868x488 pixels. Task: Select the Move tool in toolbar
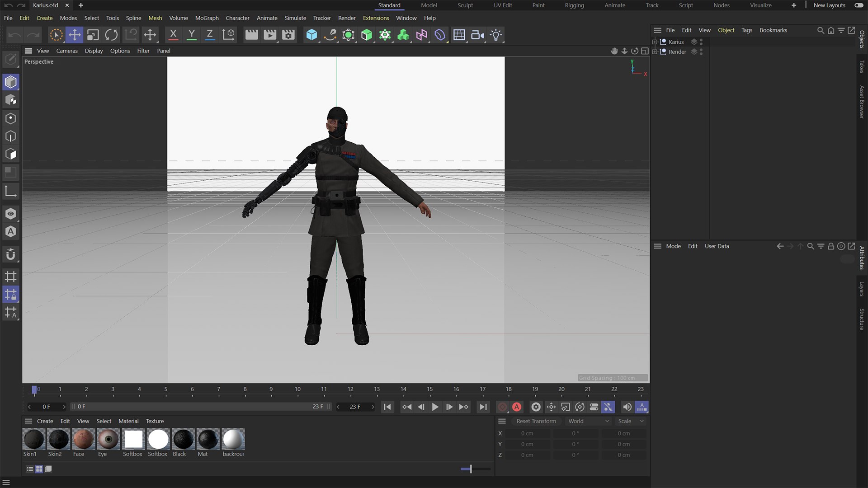(x=75, y=35)
